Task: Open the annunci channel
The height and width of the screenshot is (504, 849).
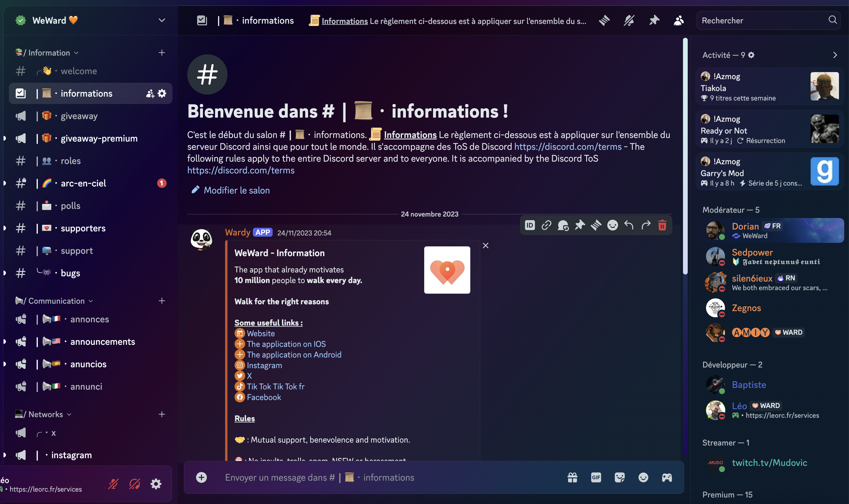Action: pyautogui.click(x=90, y=386)
